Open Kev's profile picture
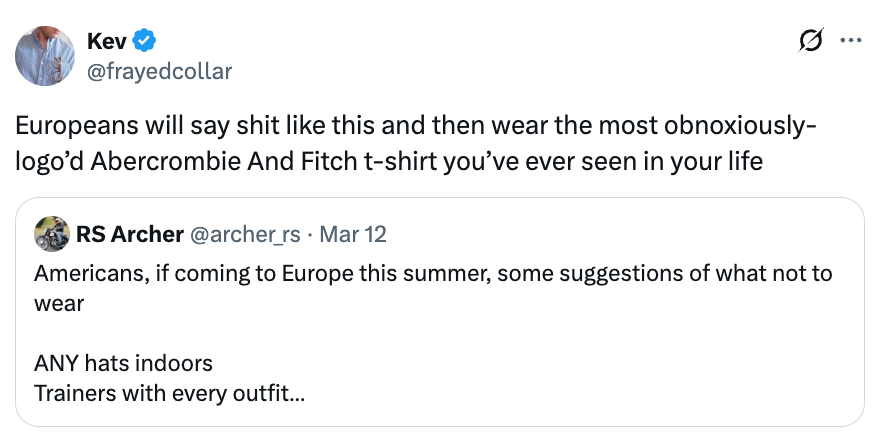The height and width of the screenshot is (444, 878). pyautogui.click(x=45, y=56)
